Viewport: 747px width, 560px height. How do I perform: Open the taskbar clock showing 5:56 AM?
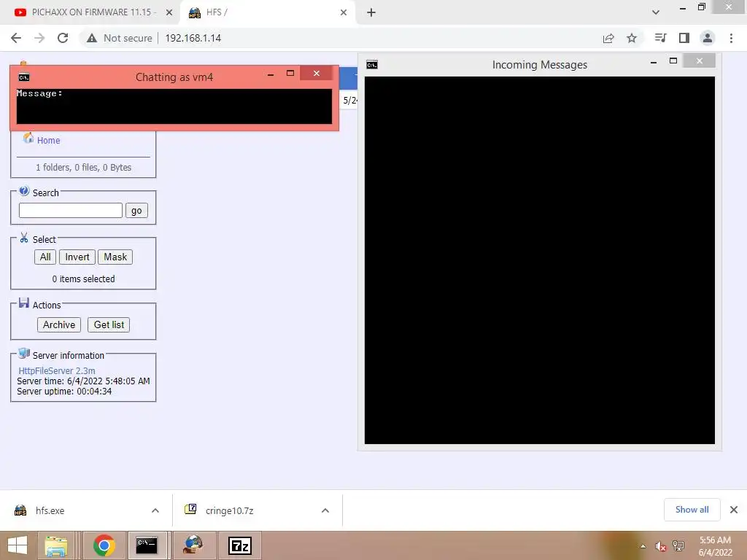(715, 546)
